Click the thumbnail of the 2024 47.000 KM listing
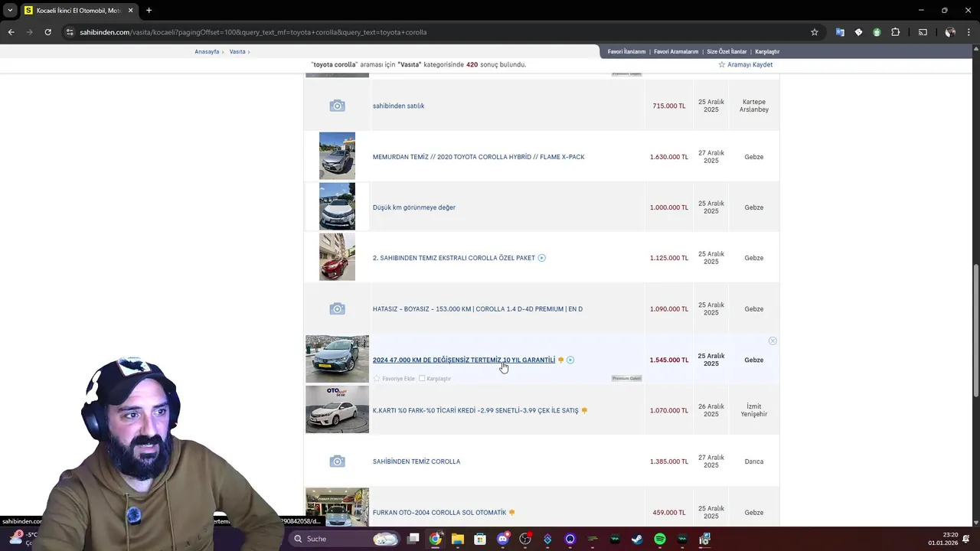 [337, 359]
